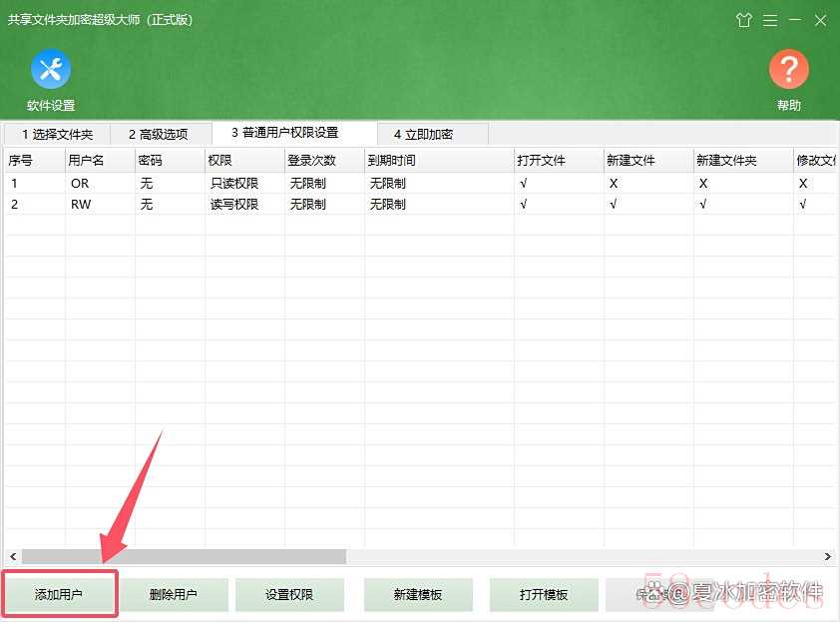
Task: Click the 登录次数 column header
Action: (324, 161)
